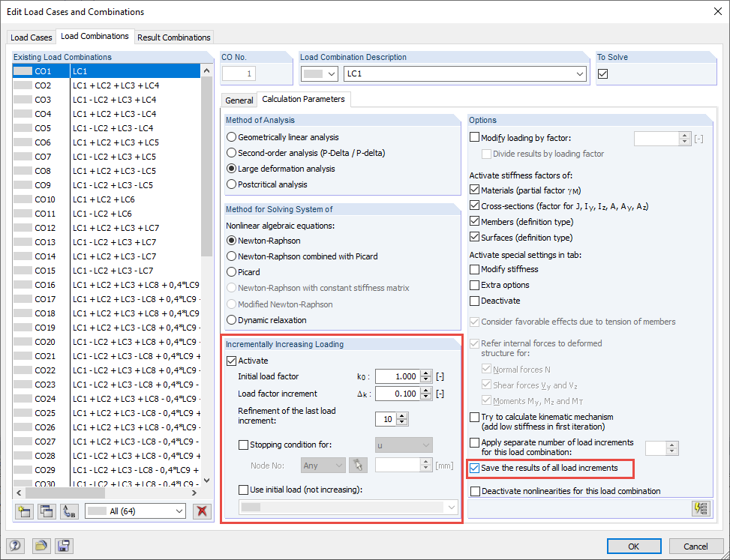Select Geometrically linear analysis

231,137
